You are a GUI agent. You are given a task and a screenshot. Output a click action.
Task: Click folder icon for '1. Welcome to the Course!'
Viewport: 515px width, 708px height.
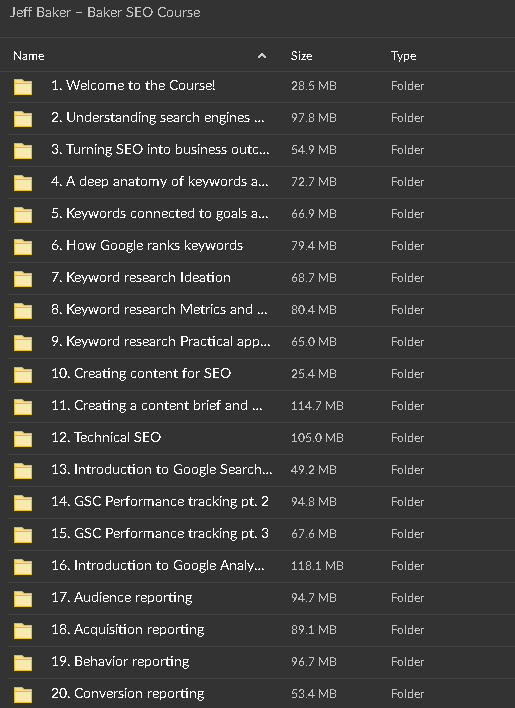coord(23,87)
